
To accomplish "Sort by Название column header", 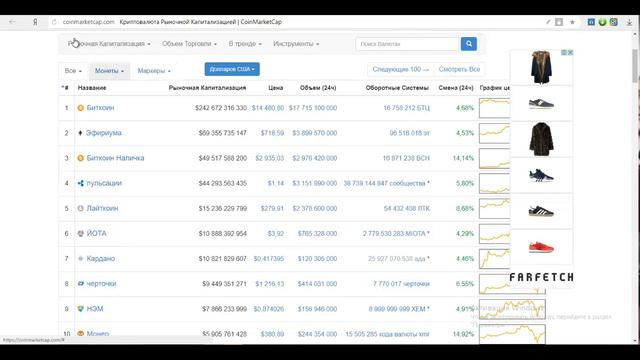I will click(92, 88).
